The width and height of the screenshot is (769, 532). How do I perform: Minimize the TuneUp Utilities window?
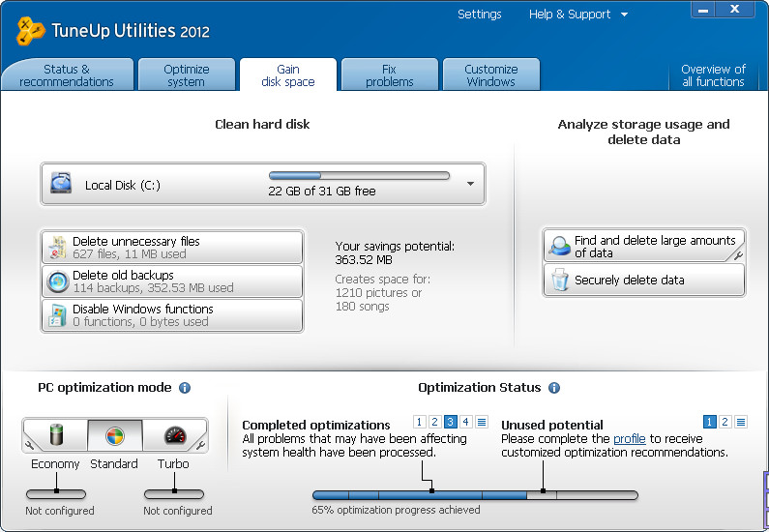click(x=703, y=10)
